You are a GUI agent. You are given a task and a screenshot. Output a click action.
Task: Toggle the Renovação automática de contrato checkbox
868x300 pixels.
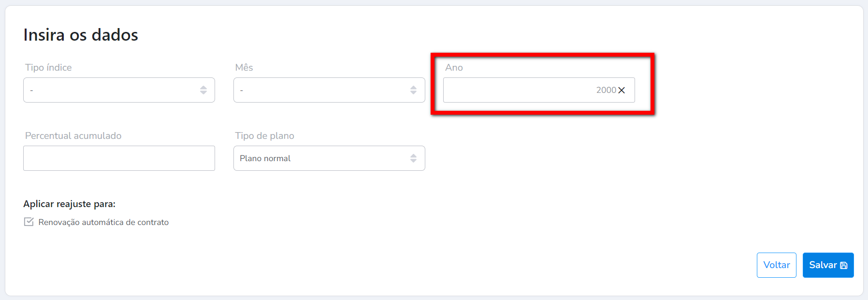29,222
